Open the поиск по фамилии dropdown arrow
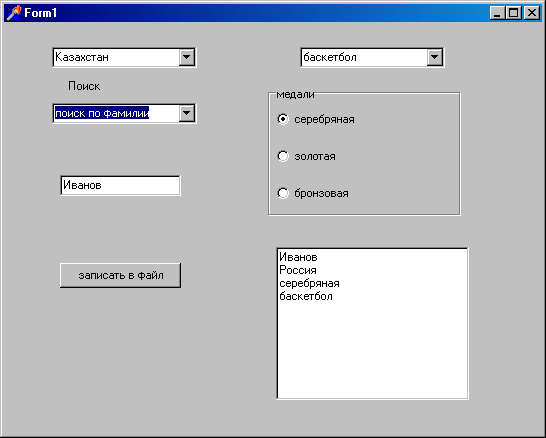The image size is (546, 438). pos(187,113)
